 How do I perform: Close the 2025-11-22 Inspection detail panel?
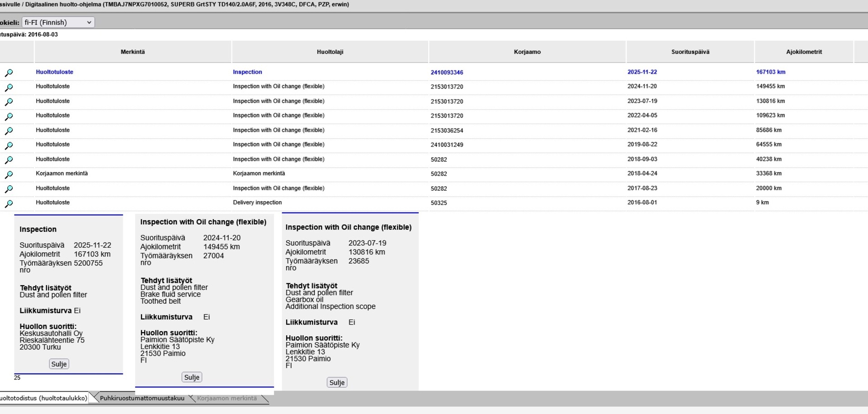click(x=59, y=364)
